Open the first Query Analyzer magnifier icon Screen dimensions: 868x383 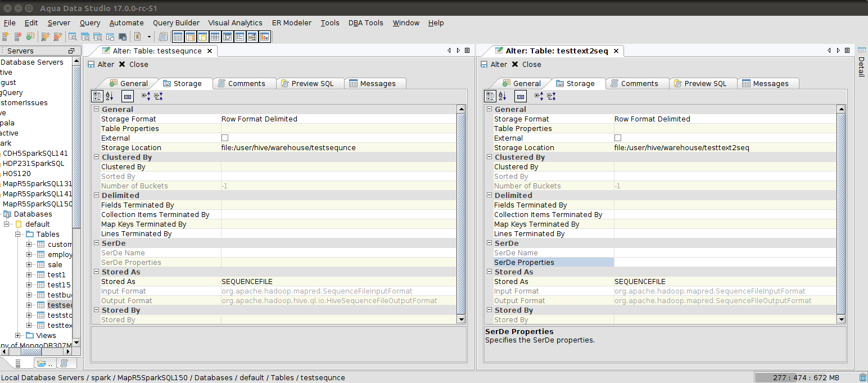point(73,37)
